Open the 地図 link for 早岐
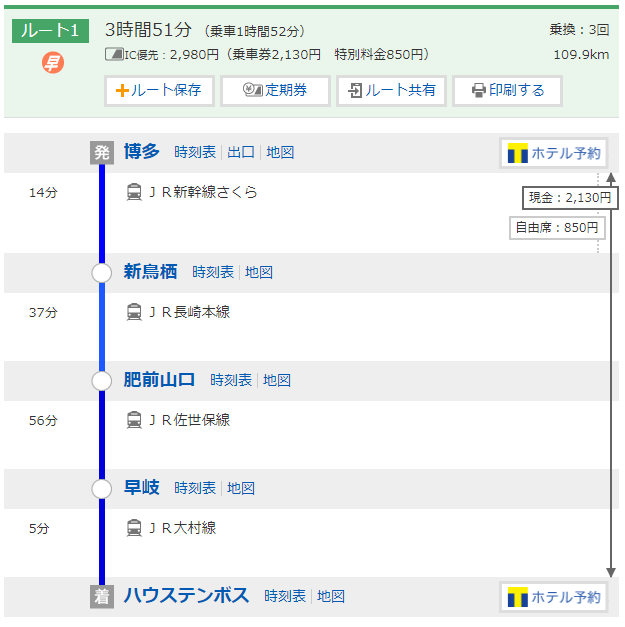Screen dimensions: 625x627 click(241, 488)
